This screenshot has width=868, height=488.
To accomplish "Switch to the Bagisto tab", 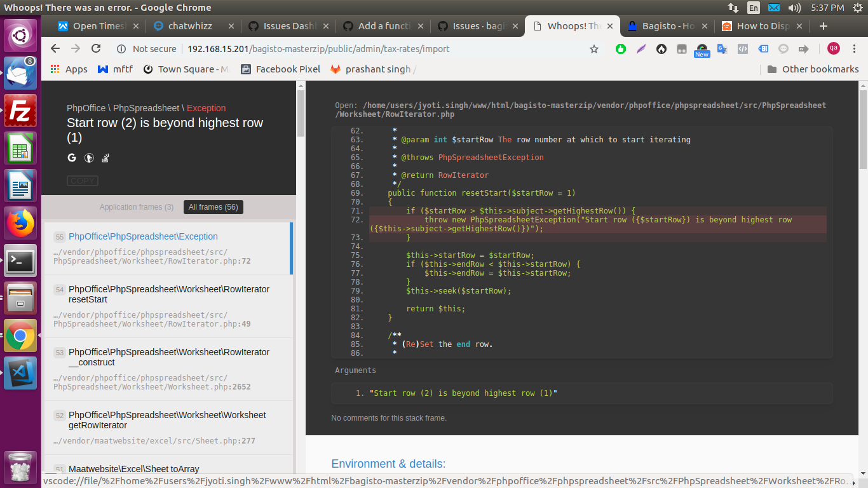I will [667, 26].
